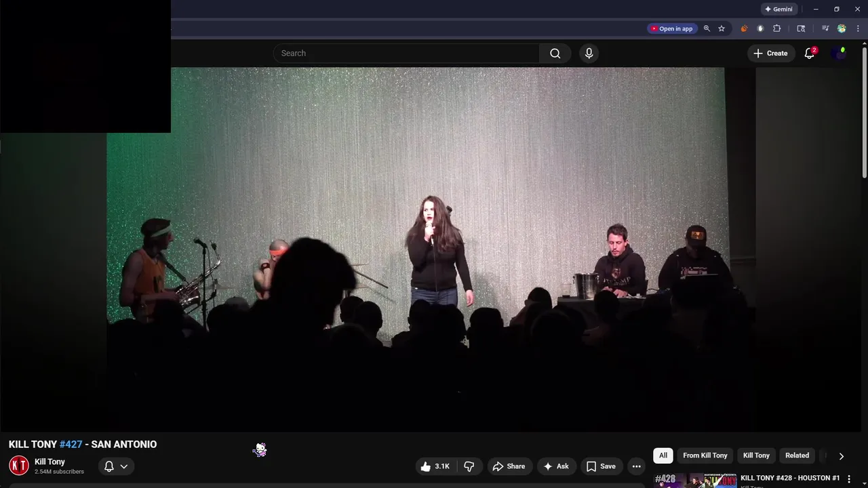Screen dimensions: 868x488
Task: Open Gemini in the browser title bar
Action: click(778, 9)
